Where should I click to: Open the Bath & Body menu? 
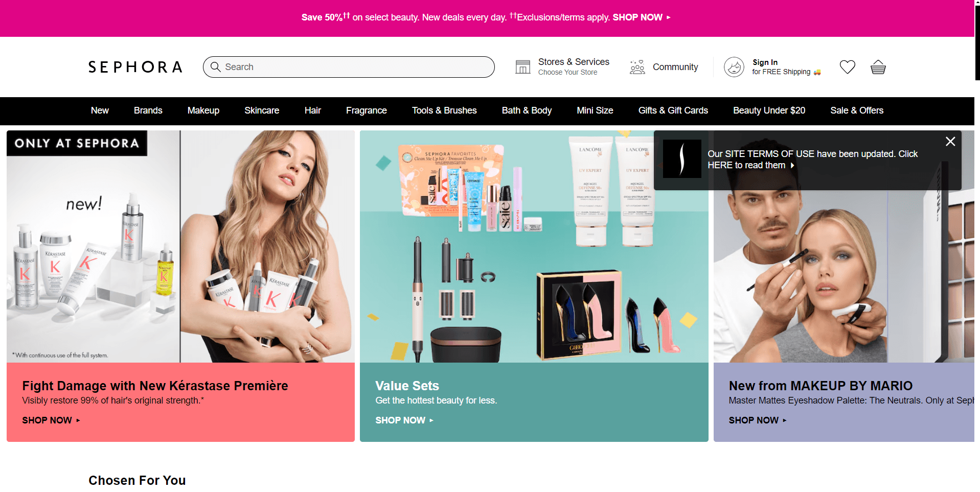tap(527, 110)
